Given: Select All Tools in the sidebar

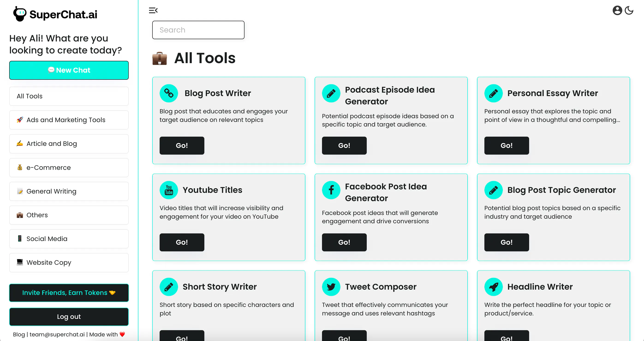Looking at the screenshot, I should (x=69, y=96).
